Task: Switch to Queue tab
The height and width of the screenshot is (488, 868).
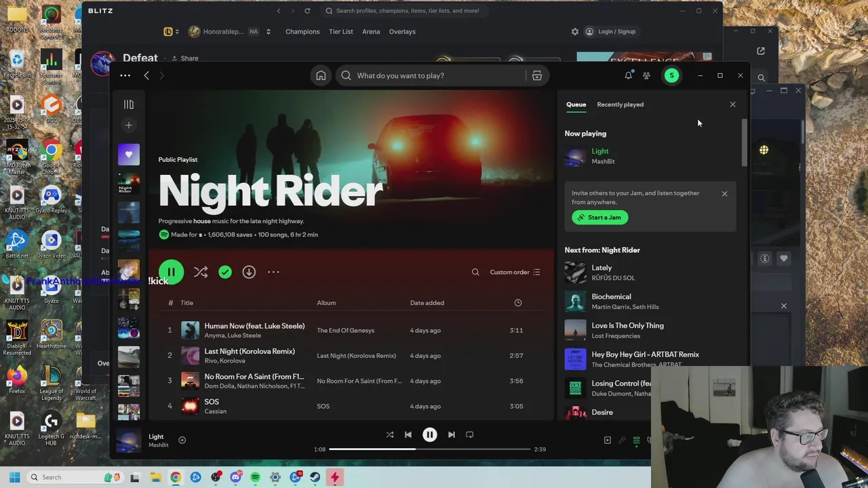Action: pos(576,104)
